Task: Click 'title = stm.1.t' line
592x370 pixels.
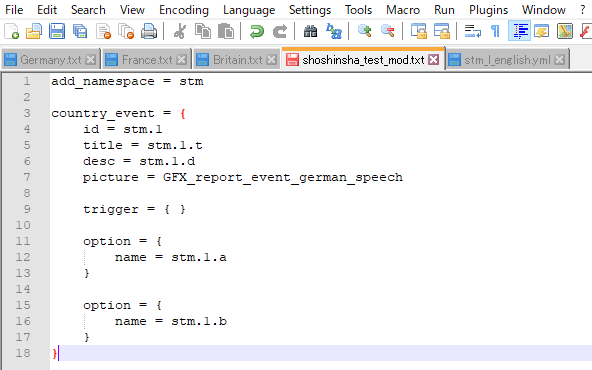Action: (x=143, y=146)
